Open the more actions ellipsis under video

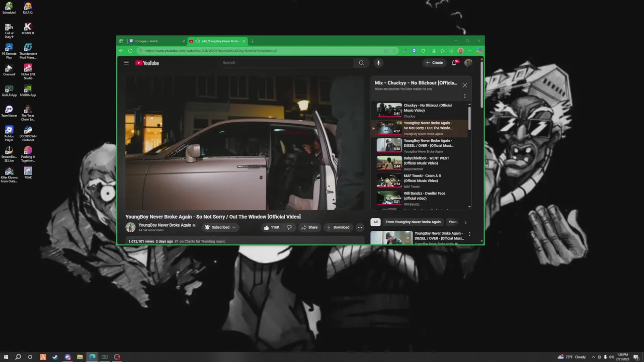pyautogui.click(x=360, y=227)
